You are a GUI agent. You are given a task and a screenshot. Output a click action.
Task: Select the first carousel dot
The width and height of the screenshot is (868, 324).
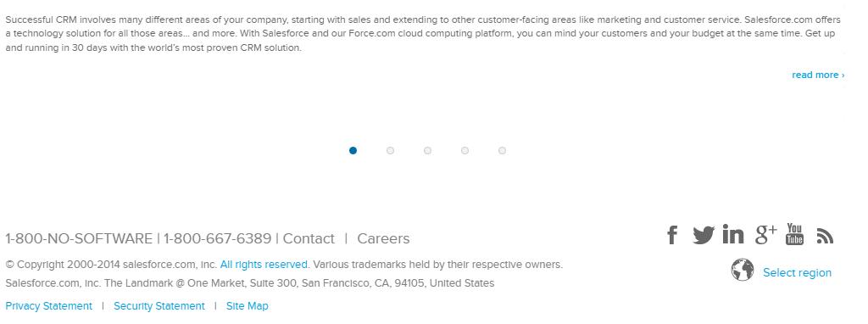coord(353,151)
